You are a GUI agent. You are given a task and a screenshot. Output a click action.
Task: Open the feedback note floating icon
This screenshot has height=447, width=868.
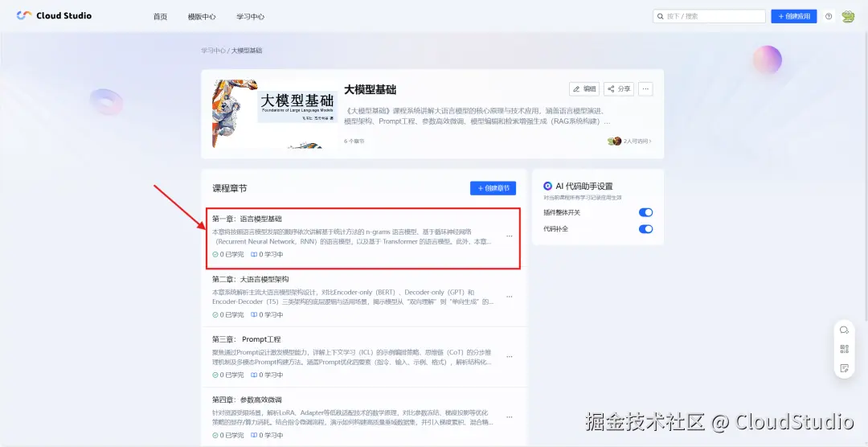coord(844,367)
